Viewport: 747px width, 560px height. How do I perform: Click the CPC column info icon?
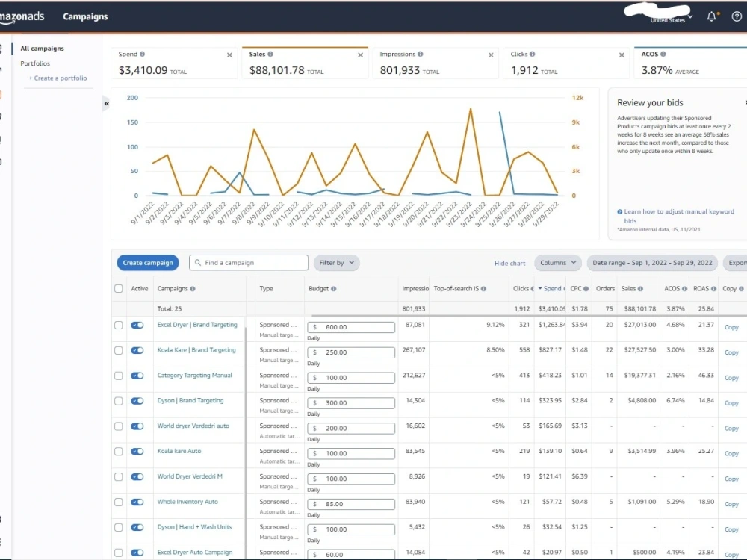click(586, 289)
